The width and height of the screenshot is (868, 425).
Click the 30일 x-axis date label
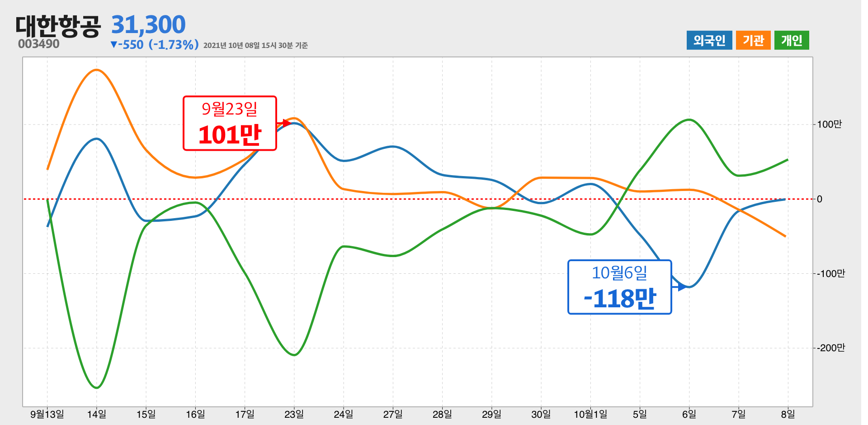pyautogui.click(x=541, y=414)
